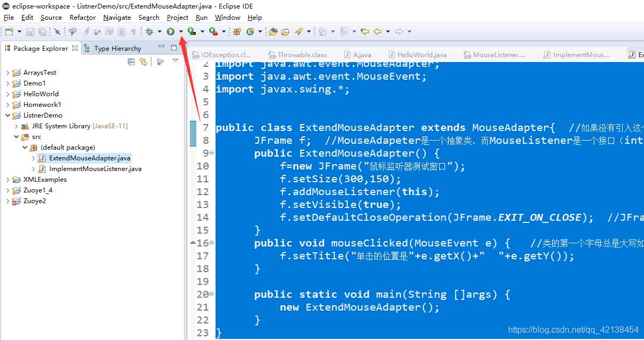Viewport: 644px width, 340px height.
Task: Expand the ArraysTest project
Action: 7,72
